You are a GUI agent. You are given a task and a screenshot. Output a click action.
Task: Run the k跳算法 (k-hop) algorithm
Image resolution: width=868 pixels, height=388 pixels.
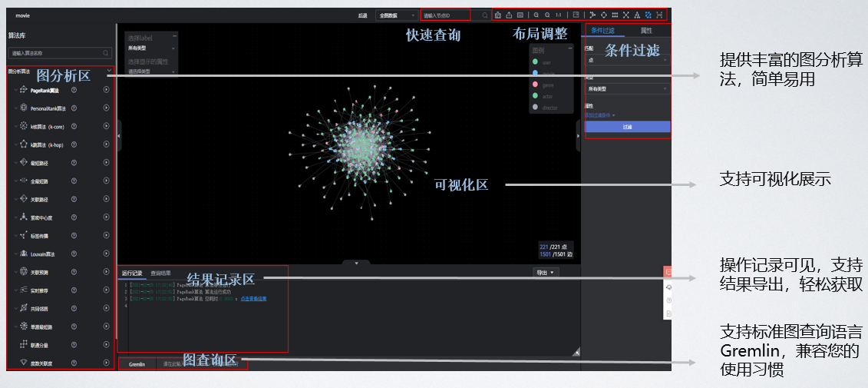coord(106,144)
